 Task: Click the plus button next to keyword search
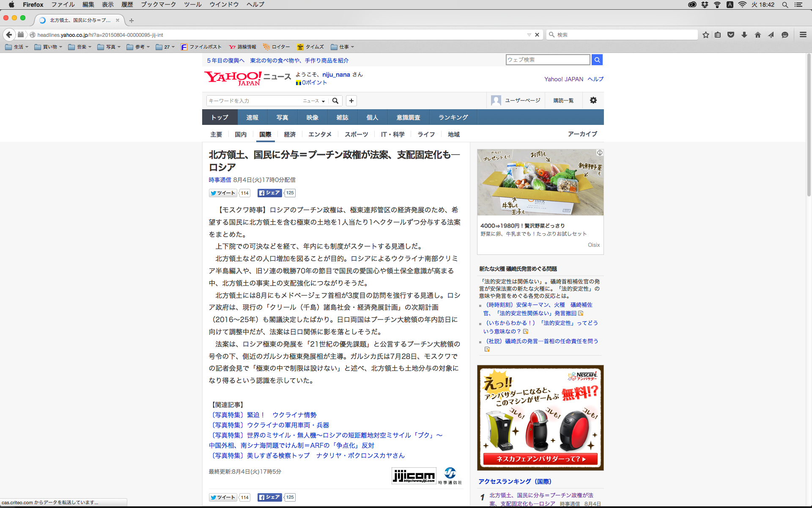tap(351, 101)
